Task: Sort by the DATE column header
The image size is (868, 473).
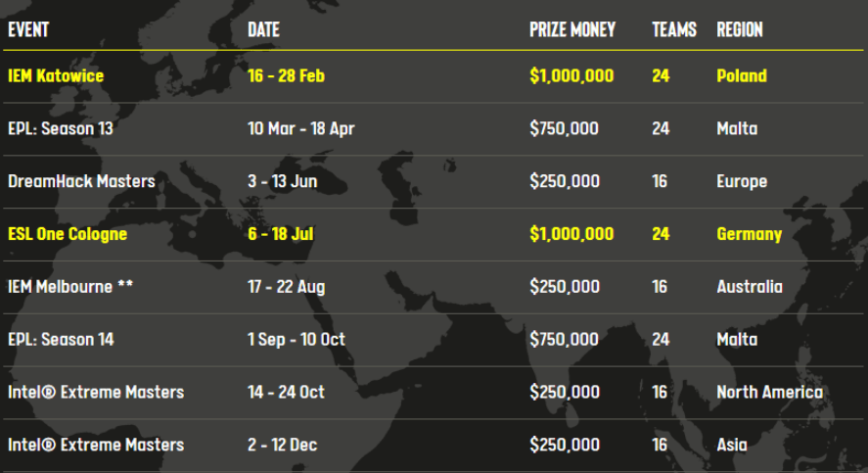Action: pos(263,30)
